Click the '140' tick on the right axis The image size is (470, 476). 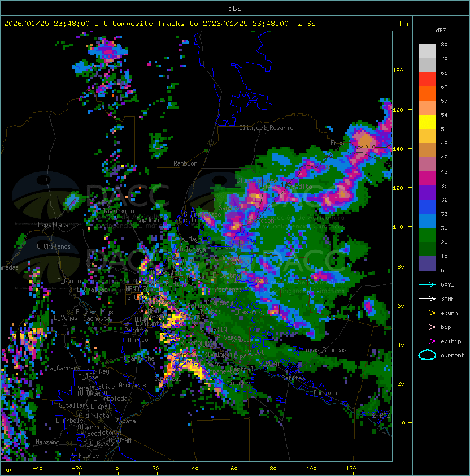click(x=398, y=149)
